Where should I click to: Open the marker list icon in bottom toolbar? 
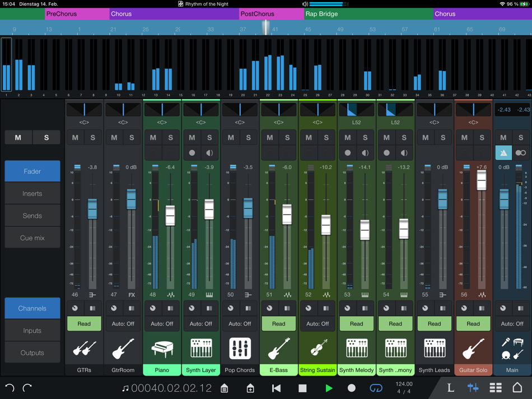click(223, 387)
